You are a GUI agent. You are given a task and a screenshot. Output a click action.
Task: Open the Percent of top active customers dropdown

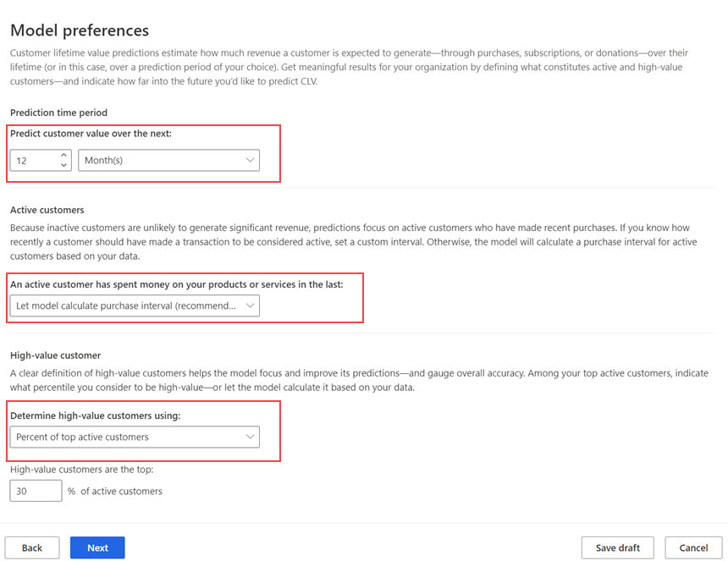[x=135, y=437]
